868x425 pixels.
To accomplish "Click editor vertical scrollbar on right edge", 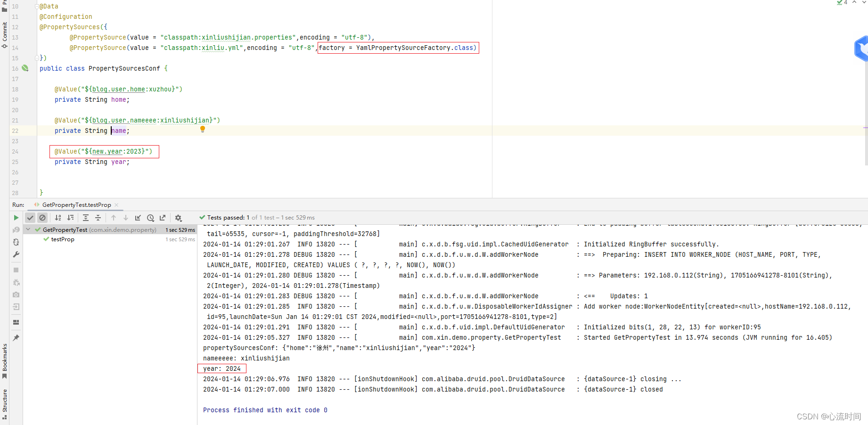I will click(866, 113).
